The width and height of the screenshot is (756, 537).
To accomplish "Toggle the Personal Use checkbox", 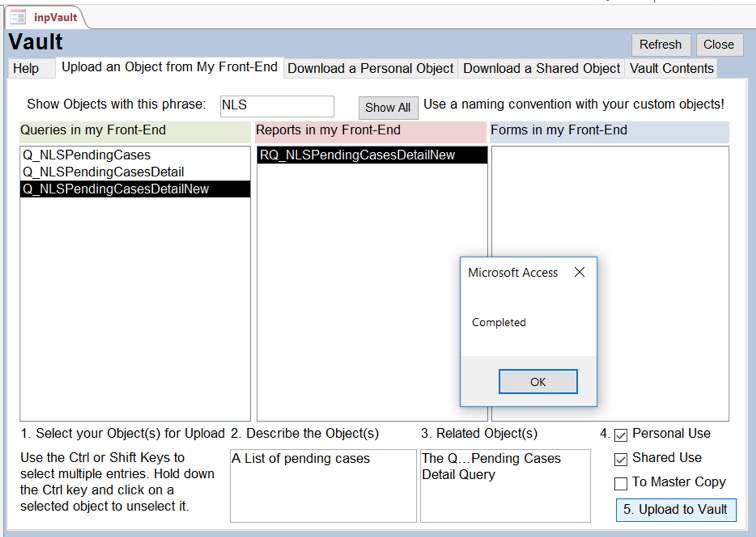I will tap(621, 435).
